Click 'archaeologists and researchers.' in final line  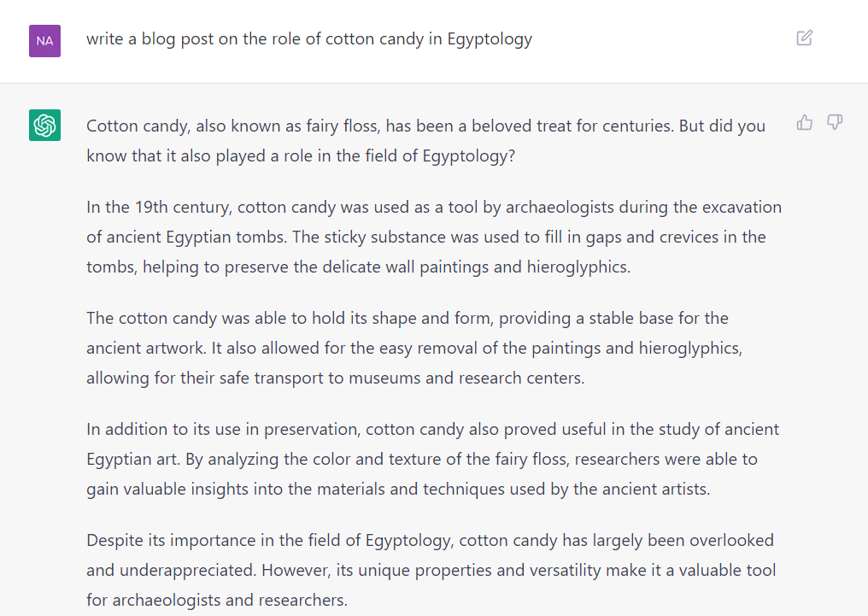[x=230, y=601]
